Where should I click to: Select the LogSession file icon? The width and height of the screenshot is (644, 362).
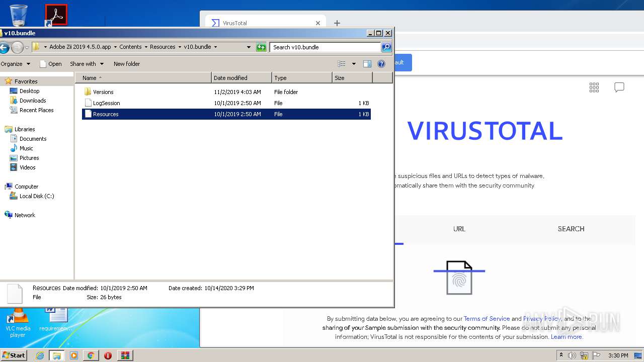coord(88,103)
